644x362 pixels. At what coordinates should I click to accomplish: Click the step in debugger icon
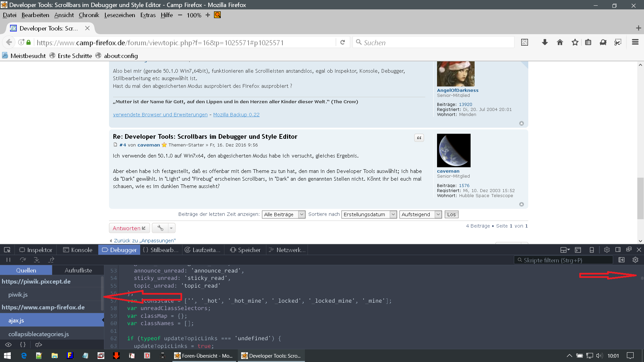(37, 260)
